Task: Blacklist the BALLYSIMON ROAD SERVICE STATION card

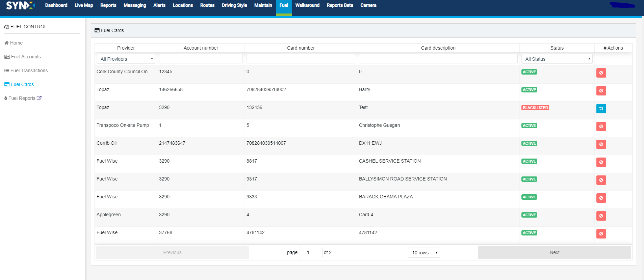Action: pyautogui.click(x=601, y=180)
